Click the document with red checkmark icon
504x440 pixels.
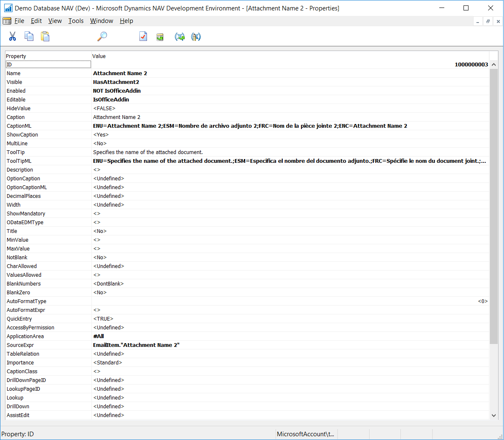pyautogui.click(x=143, y=37)
